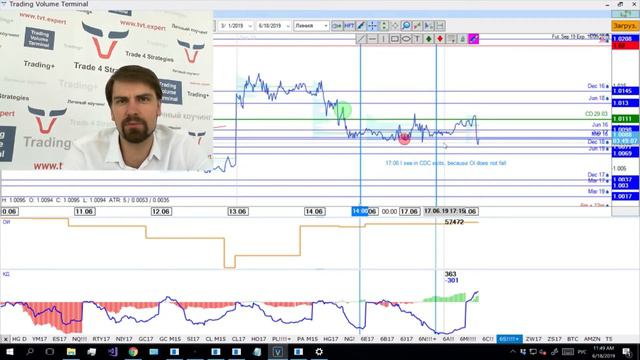The image size is (640, 360).
Task: Open Chrome from the taskbar
Action: 133,351
